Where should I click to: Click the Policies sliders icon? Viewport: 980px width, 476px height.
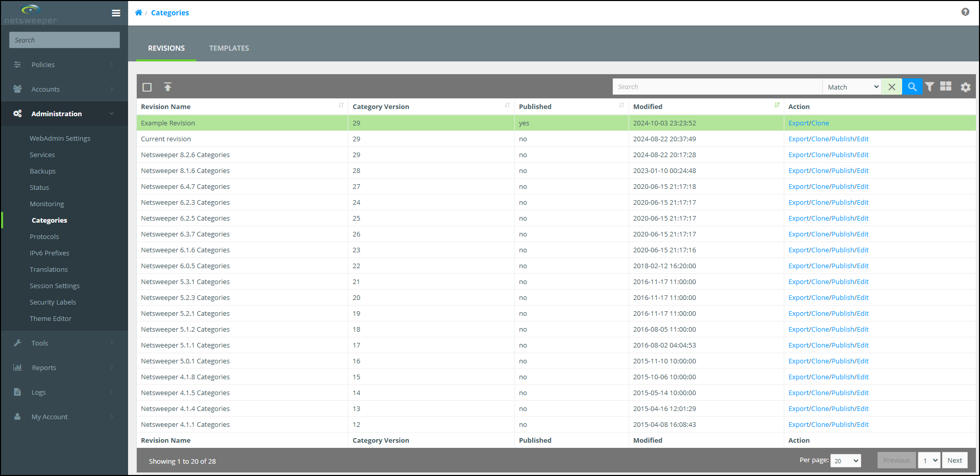pyautogui.click(x=17, y=64)
